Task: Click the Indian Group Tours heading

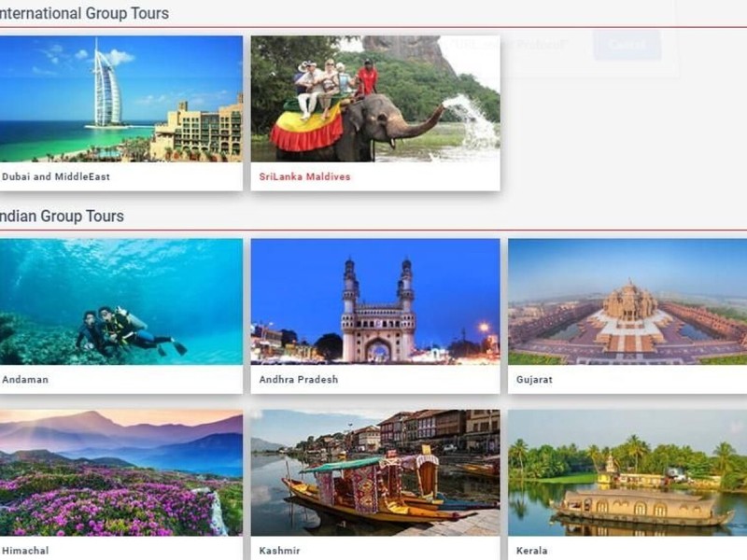Action: (62, 217)
